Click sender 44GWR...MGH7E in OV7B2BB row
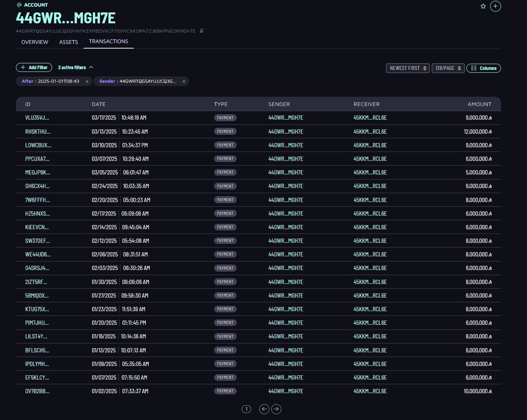 (x=285, y=391)
